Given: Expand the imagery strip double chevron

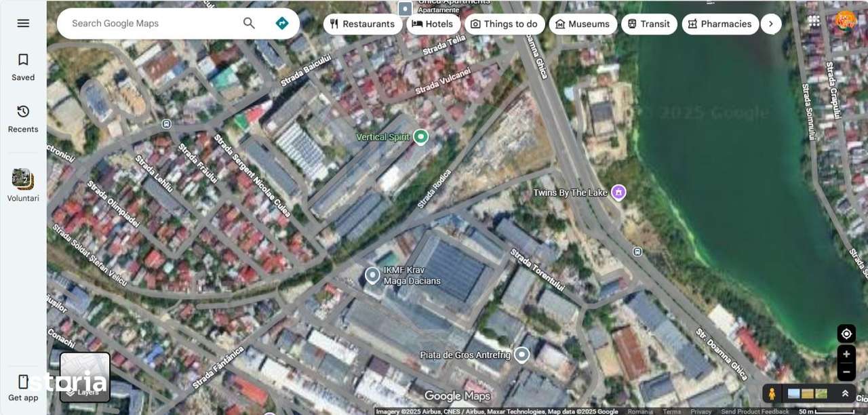Looking at the screenshot, I should (845, 393).
